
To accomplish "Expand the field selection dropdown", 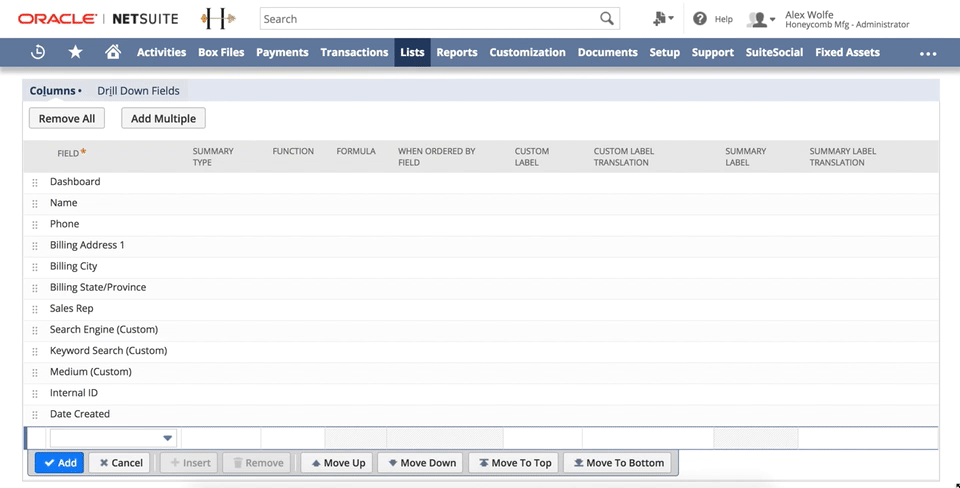I will [x=167, y=438].
